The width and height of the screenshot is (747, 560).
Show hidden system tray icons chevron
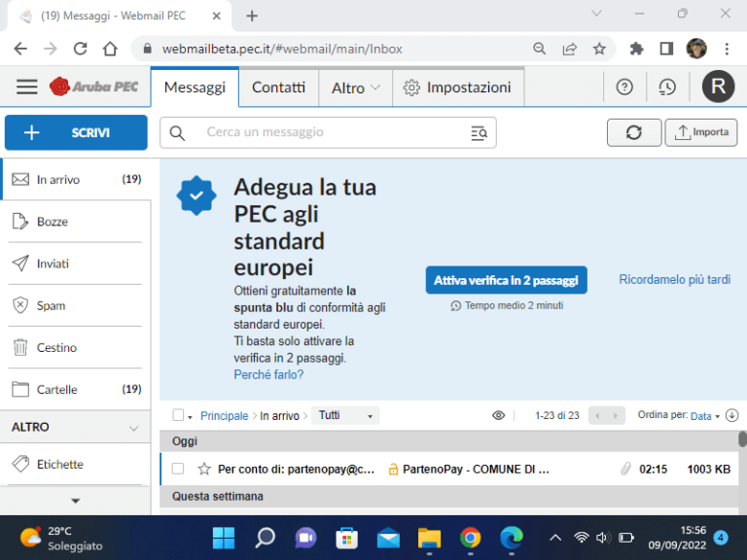click(x=555, y=538)
